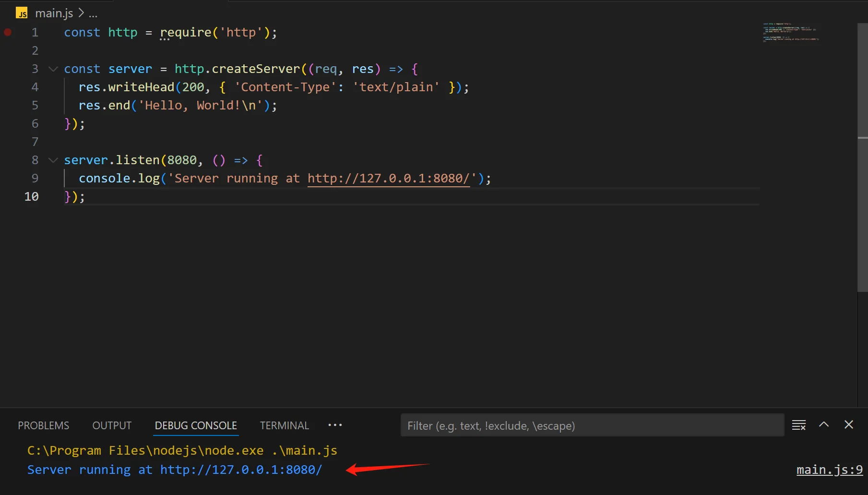
Task: Focus the debug console filter field
Action: pos(592,425)
